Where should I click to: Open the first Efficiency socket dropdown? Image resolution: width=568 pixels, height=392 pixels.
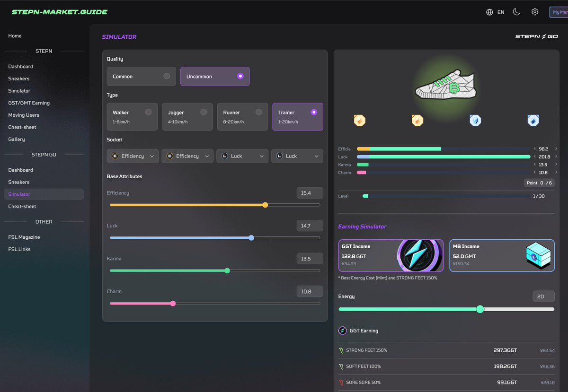tap(133, 156)
